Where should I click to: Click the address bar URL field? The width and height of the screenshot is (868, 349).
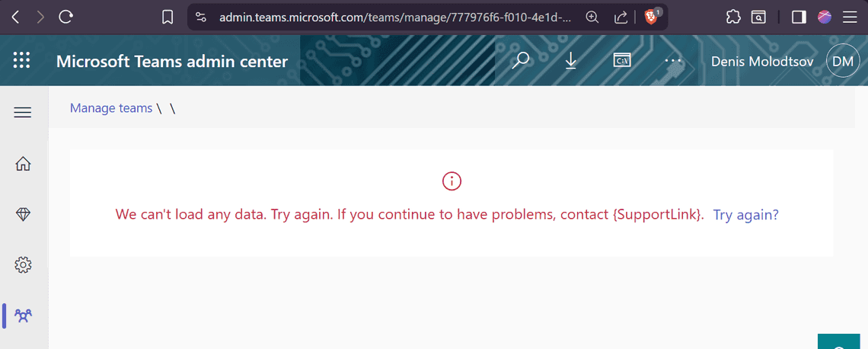pyautogui.click(x=394, y=17)
